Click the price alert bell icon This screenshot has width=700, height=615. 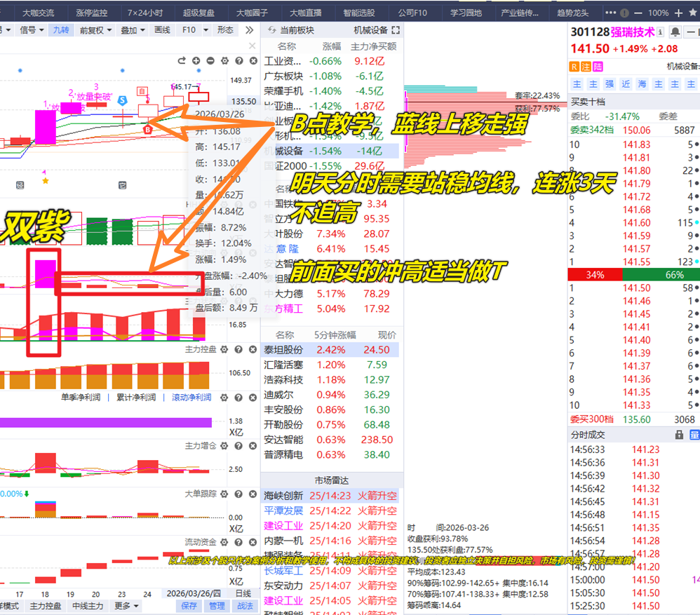pyautogui.click(x=675, y=32)
